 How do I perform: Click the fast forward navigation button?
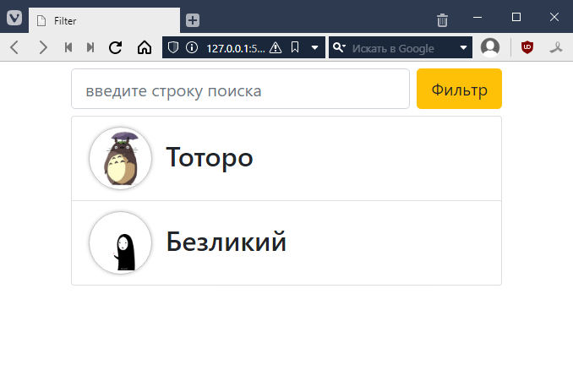[x=90, y=47]
